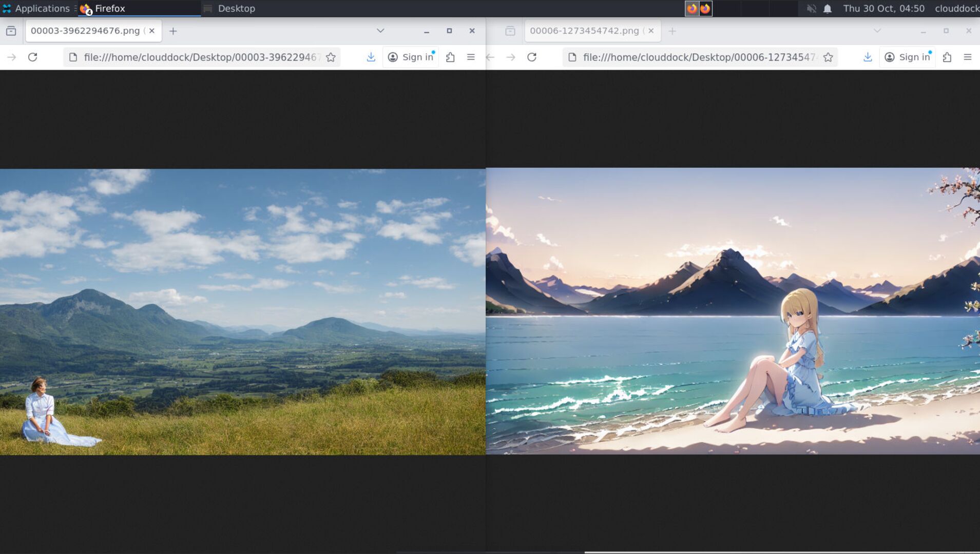Open Downloads panel in the left window

tap(371, 57)
